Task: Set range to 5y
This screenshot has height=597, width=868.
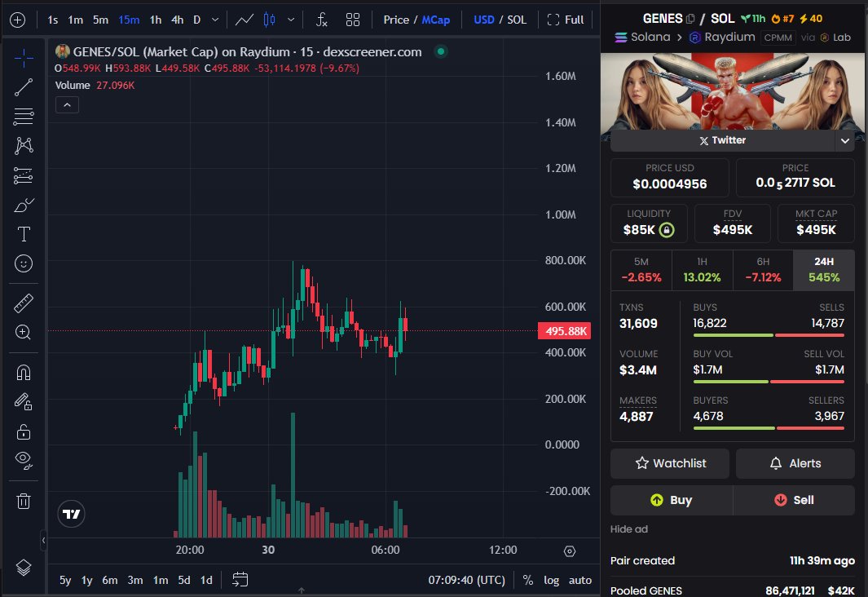Action: click(65, 580)
